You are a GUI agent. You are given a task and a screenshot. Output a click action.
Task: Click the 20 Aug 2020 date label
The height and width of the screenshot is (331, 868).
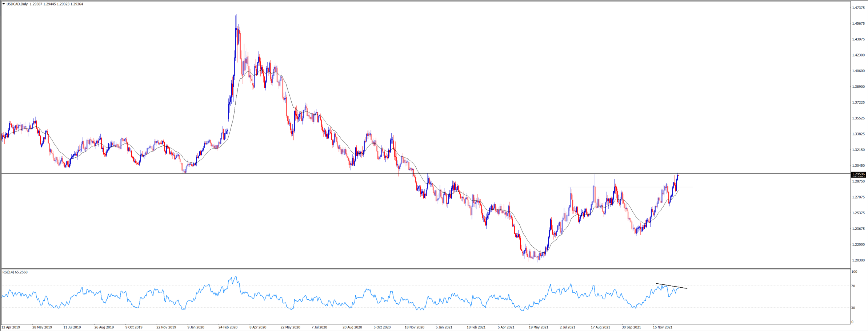tap(352, 327)
